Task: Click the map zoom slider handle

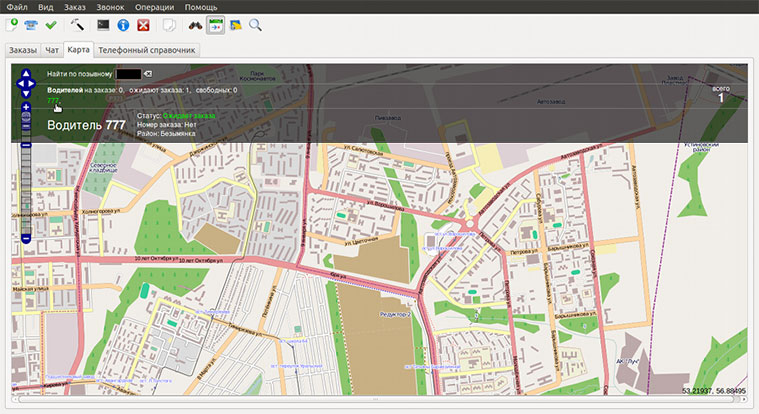Action: [x=26, y=145]
